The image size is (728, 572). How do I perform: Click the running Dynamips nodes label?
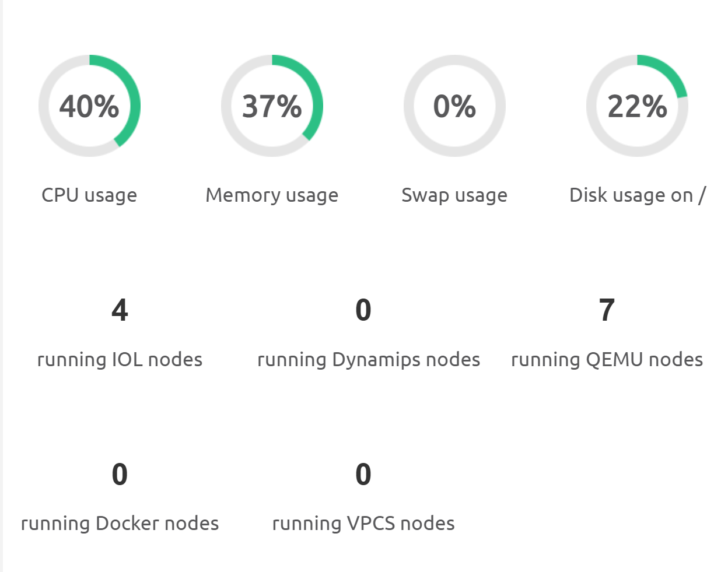369,360
